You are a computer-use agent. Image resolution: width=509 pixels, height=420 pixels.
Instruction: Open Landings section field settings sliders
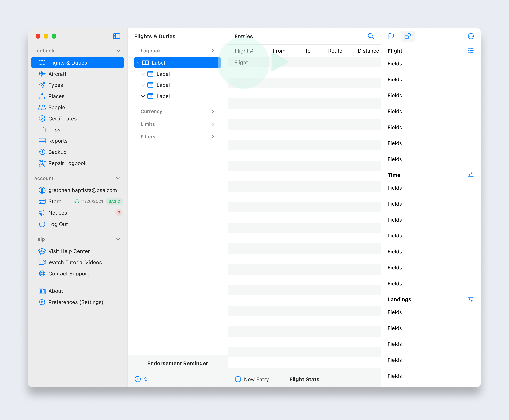(x=471, y=299)
